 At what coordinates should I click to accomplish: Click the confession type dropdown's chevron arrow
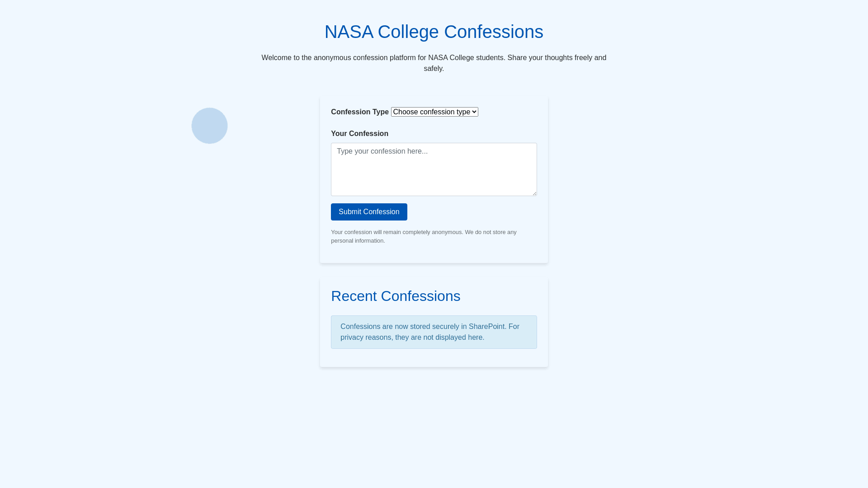[474, 112]
